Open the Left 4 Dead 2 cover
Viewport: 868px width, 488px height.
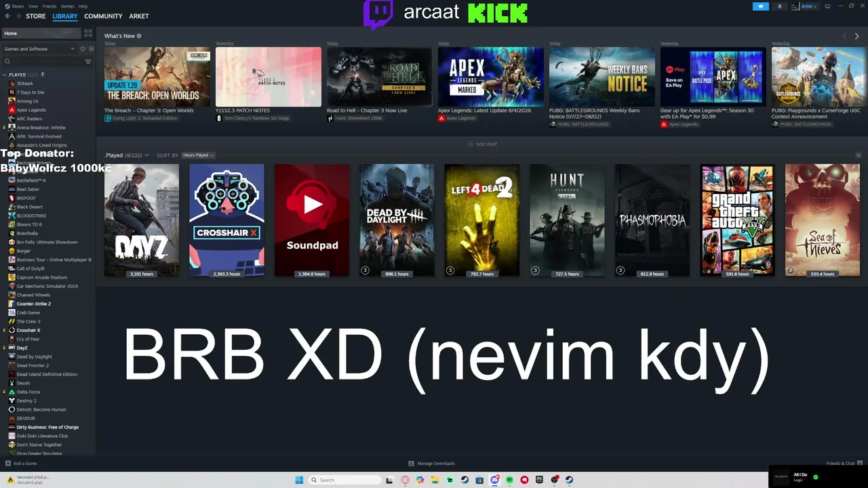click(x=482, y=220)
